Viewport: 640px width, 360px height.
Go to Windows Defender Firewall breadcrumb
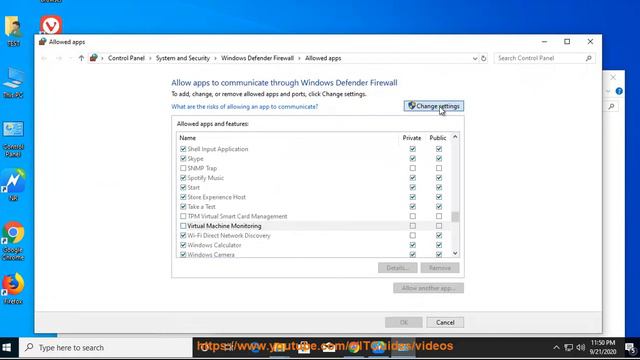pyautogui.click(x=258, y=58)
